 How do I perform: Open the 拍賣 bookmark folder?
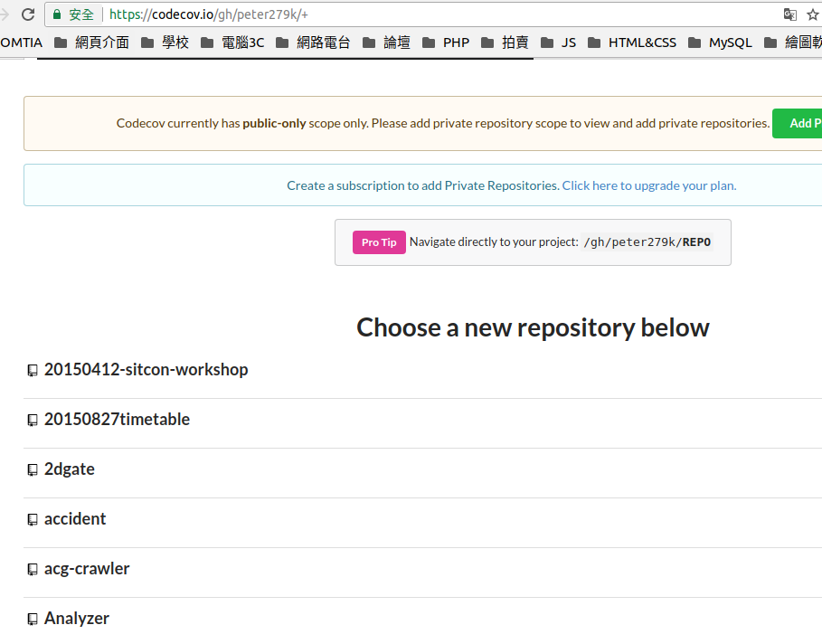(505, 43)
